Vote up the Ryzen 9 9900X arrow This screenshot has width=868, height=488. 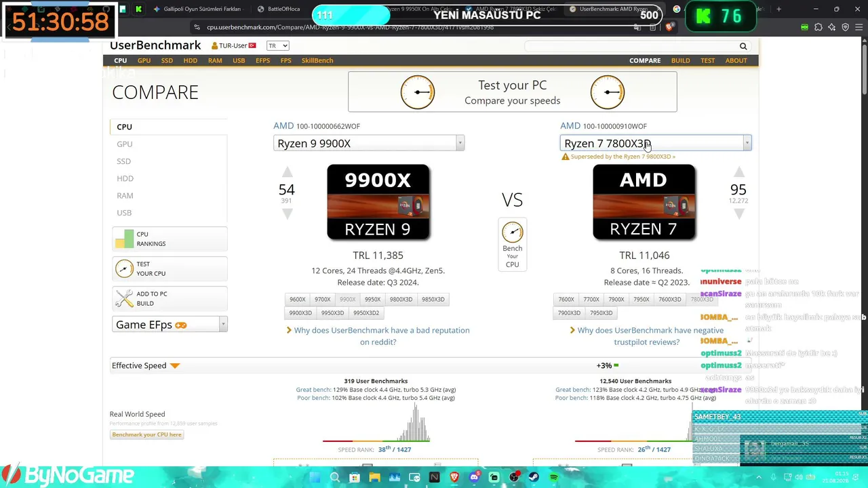coord(287,172)
